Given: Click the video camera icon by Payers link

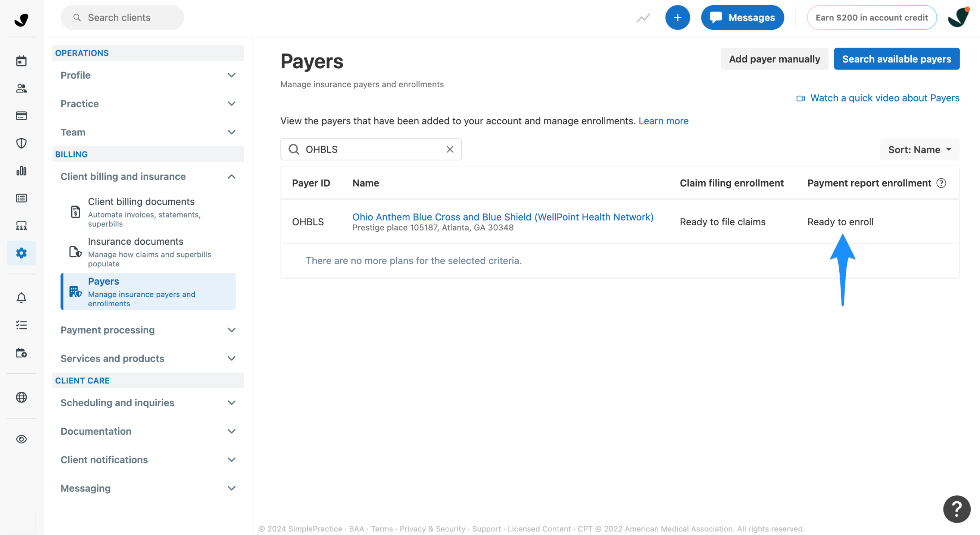Looking at the screenshot, I should pos(800,98).
